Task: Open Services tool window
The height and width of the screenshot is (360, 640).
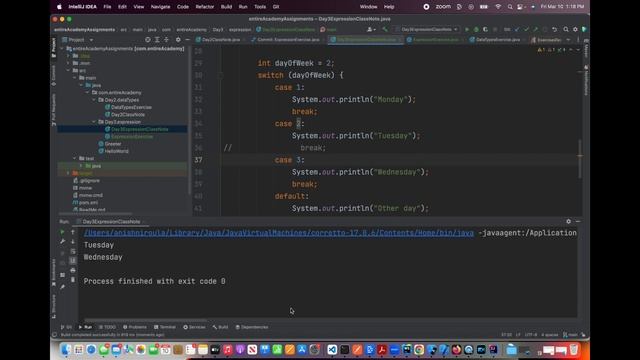Action: [194, 327]
